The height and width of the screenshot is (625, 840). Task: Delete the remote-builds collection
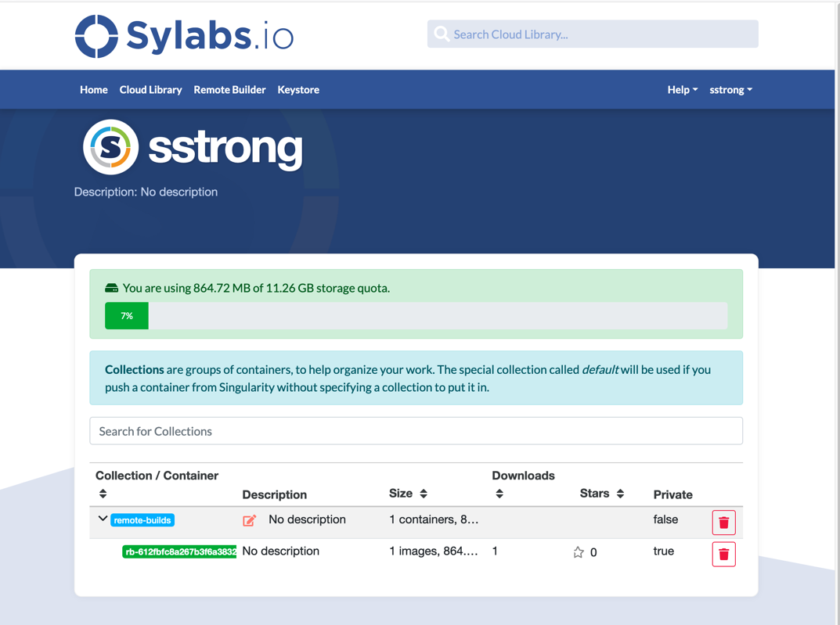point(723,523)
